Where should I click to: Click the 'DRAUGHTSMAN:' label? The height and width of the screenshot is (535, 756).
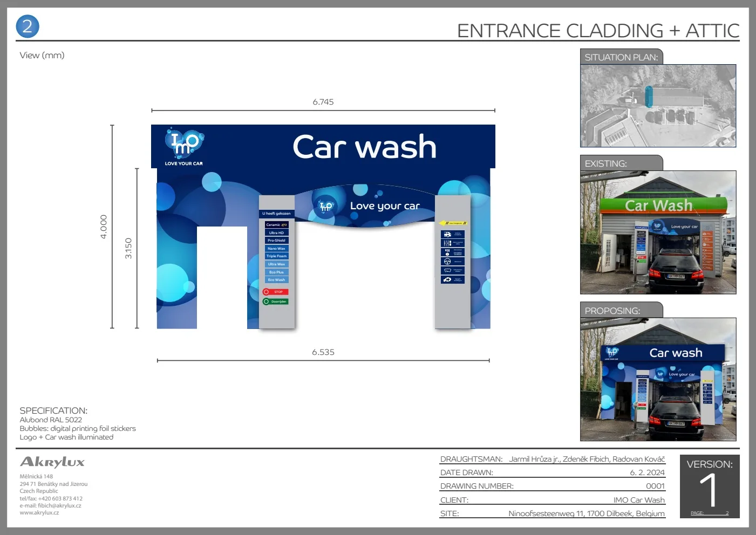[471, 459]
